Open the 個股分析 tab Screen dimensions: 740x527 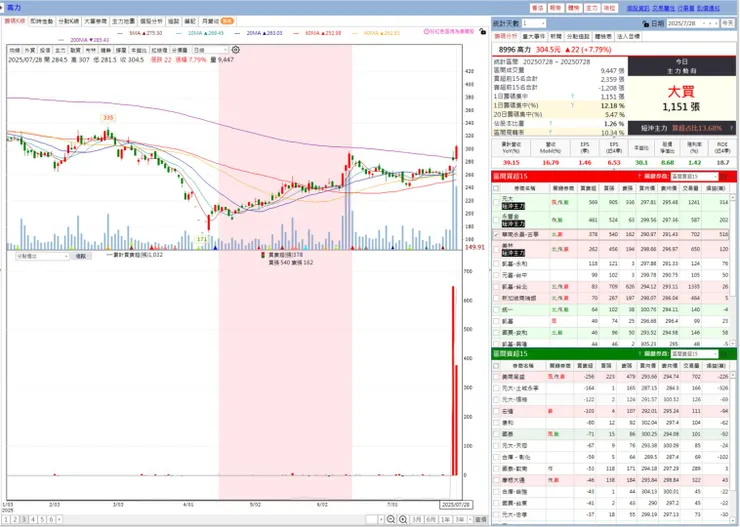151,21
